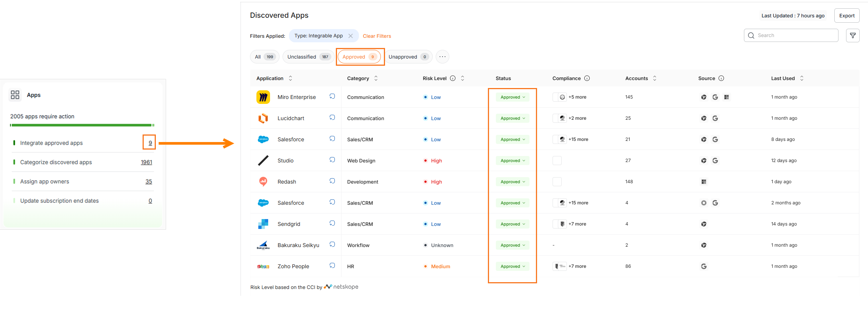868x309 pixels.
Task: Click the Sendgrid logo icon
Action: coord(263,224)
